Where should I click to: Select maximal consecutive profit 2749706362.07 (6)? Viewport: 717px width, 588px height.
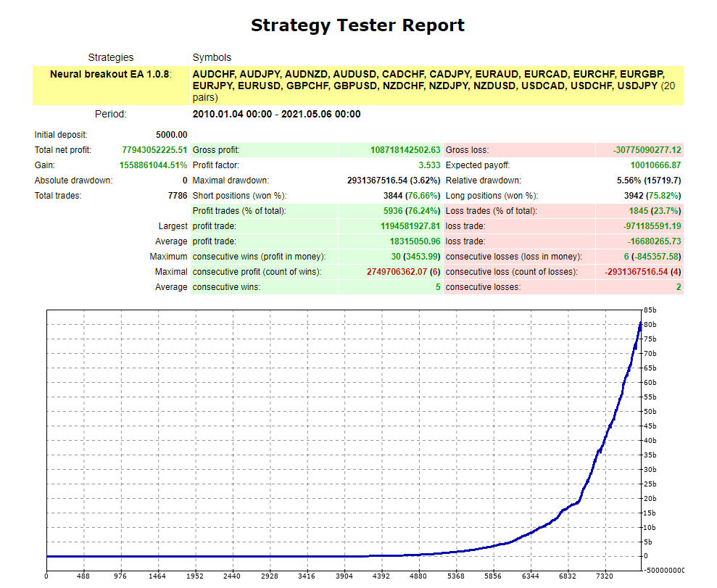click(x=403, y=272)
